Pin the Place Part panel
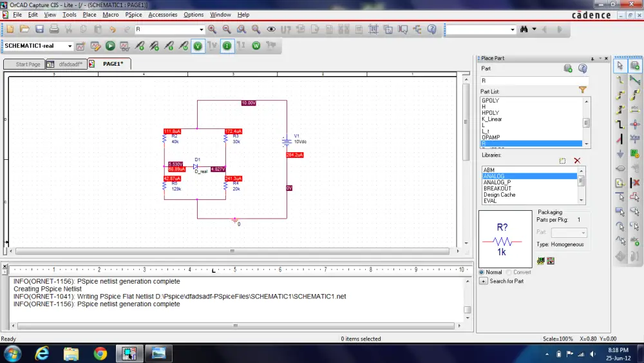 point(592,59)
